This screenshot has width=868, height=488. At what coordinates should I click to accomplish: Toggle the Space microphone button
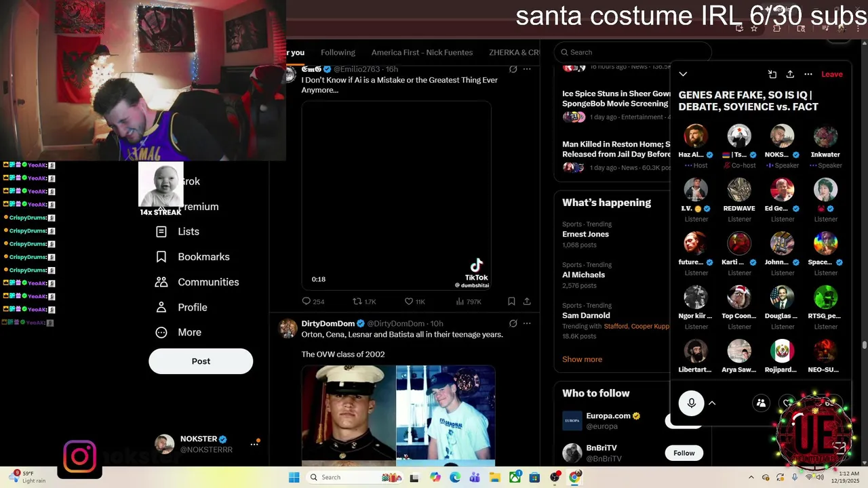(x=691, y=403)
